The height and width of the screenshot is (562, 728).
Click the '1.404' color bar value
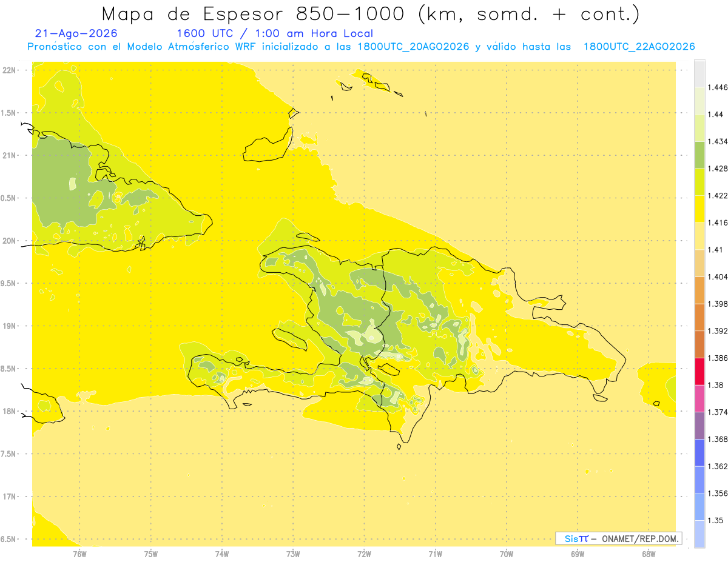[718, 276]
